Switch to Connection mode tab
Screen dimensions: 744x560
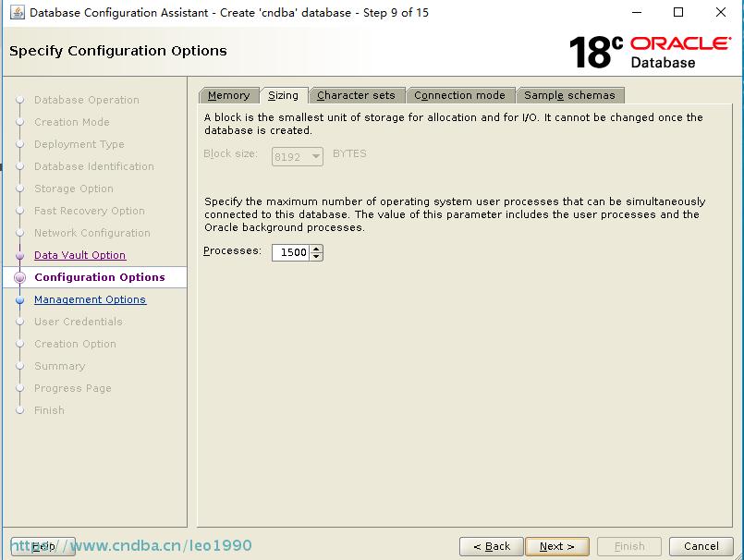[459, 95]
